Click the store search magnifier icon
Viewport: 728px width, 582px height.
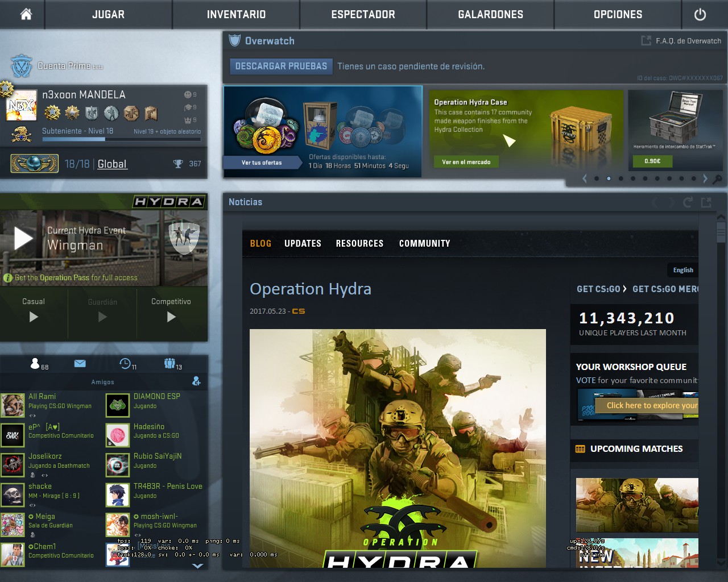(718, 179)
